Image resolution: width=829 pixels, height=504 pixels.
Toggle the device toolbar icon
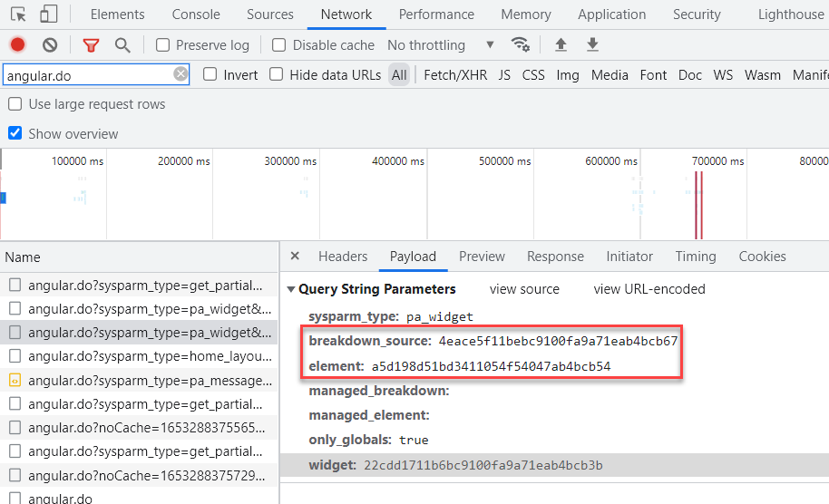point(48,15)
